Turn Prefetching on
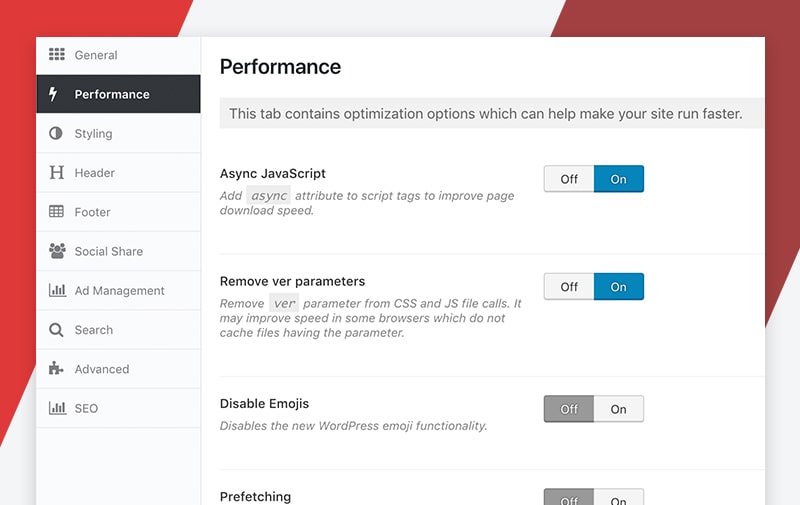This screenshot has width=800, height=505. (618, 498)
